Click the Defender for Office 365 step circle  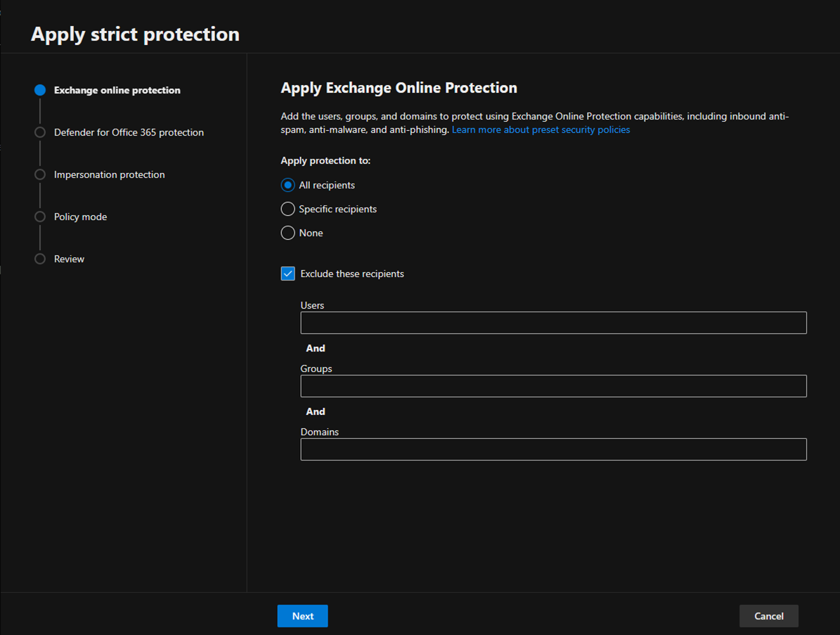coord(40,132)
